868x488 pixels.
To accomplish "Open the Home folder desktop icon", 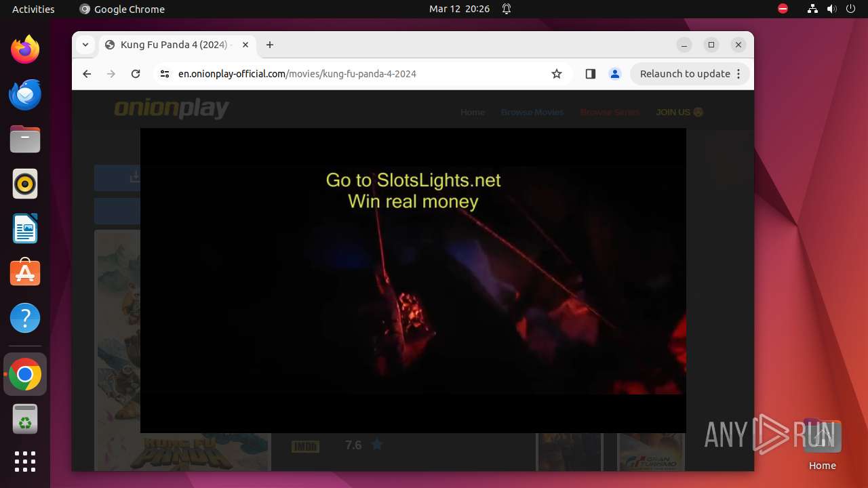I will point(823,445).
